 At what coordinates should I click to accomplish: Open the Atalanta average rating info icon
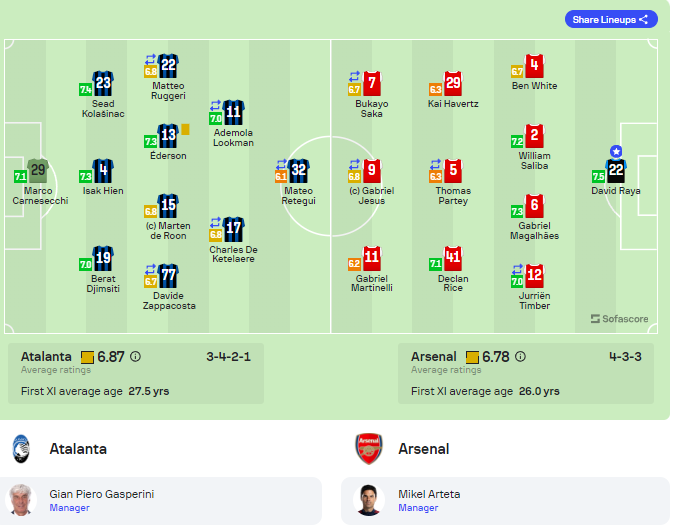pyautogui.click(x=135, y=357)
